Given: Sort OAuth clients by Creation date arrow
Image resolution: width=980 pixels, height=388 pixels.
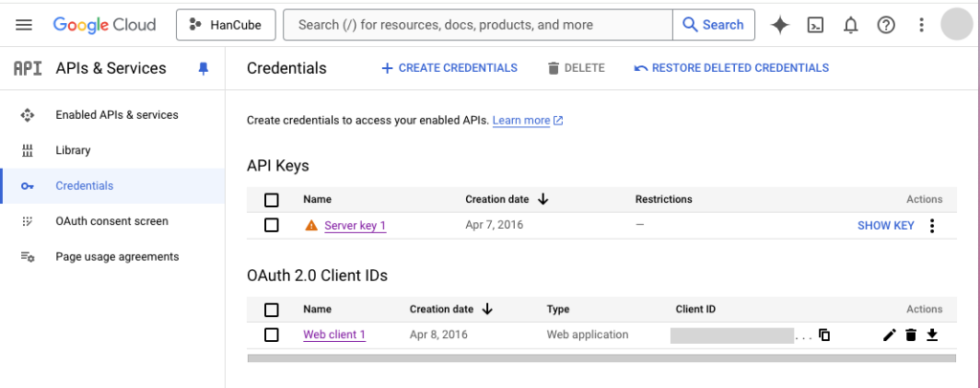Looking at the screenshot, I should tap(487, 309).
